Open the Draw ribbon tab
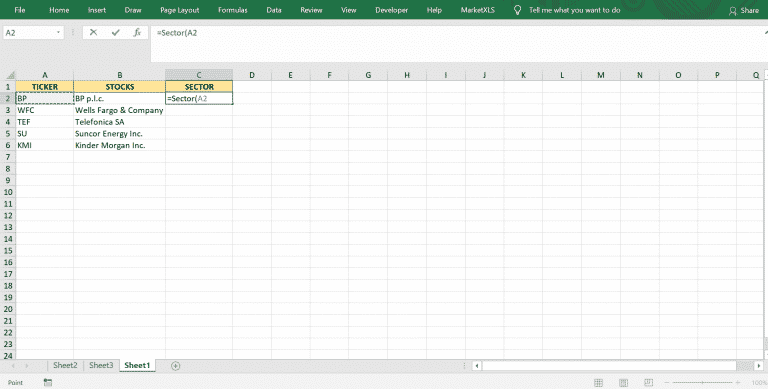 133,10
